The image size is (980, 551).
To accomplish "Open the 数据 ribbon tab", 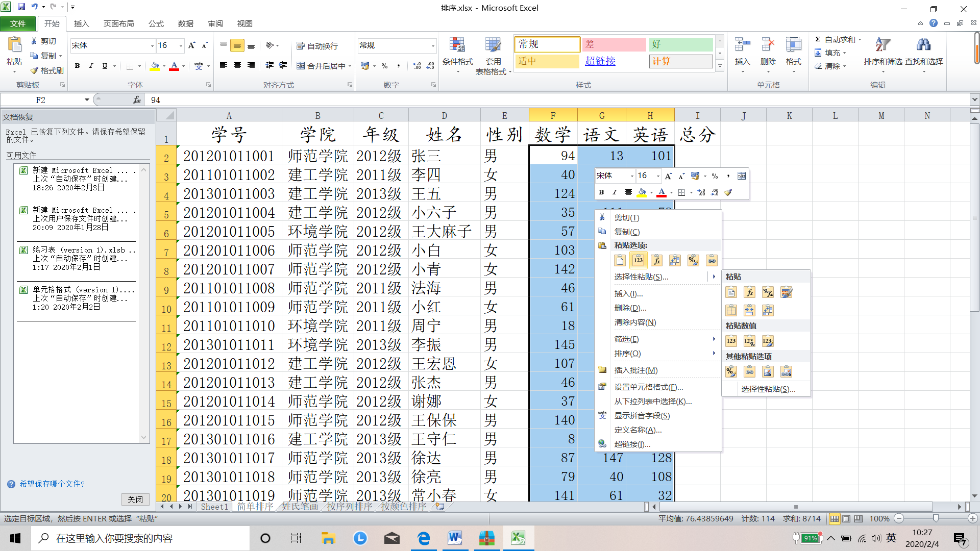I will pos(186,23).
